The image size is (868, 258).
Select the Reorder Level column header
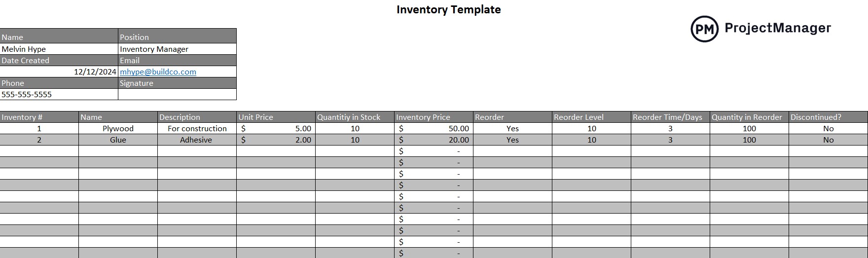(x=592, y=117)
